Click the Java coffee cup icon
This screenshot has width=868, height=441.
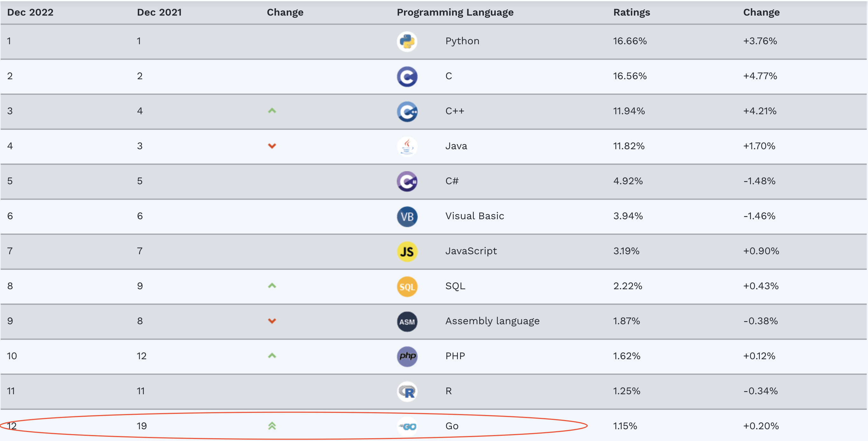click(x=407, y=147)
